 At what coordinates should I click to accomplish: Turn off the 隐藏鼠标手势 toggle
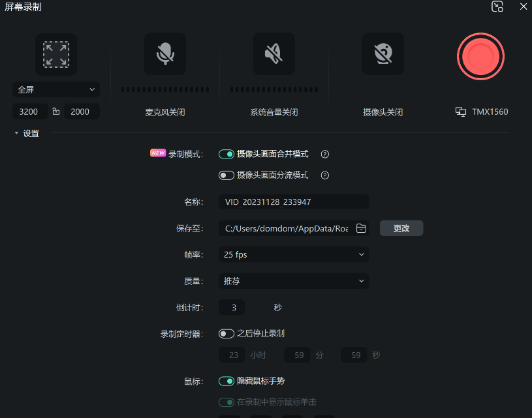click(x=227, y=381)
